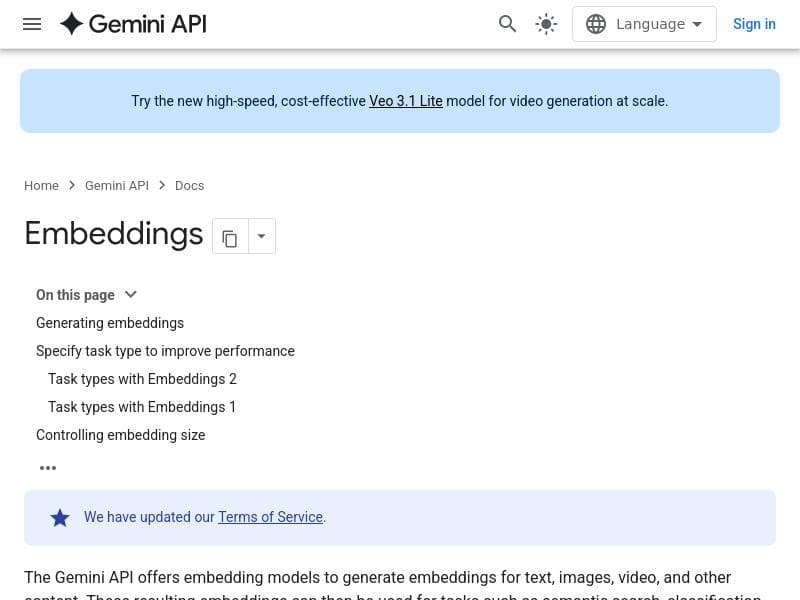Open the search panel
The image size is (800, 600).
click(507, 23)
